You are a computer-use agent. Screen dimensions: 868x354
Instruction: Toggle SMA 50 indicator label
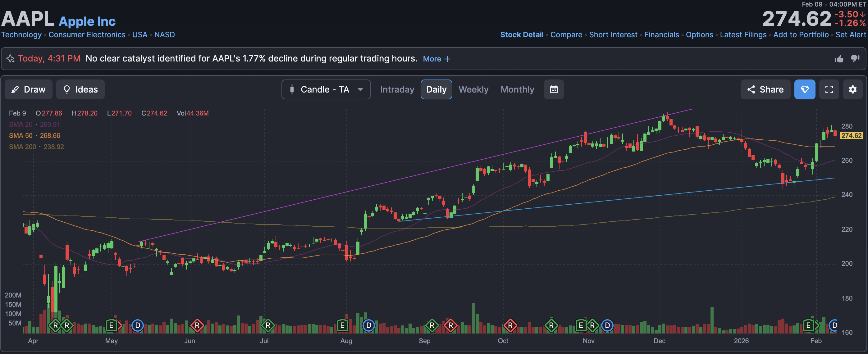tap(21, 135)
